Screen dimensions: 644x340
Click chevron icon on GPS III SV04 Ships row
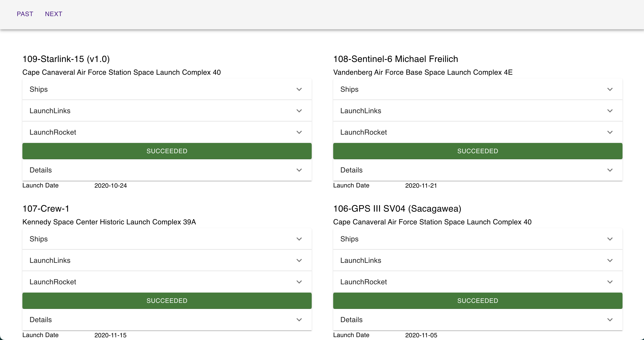click(x=610, y=239)
